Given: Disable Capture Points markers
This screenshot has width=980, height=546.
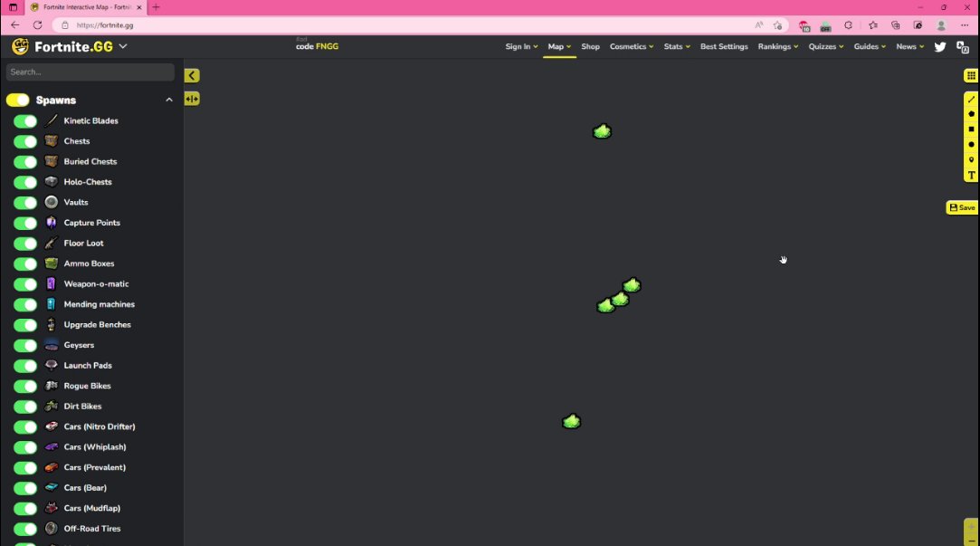Looking at the screenshot, I should pos(25,224).
